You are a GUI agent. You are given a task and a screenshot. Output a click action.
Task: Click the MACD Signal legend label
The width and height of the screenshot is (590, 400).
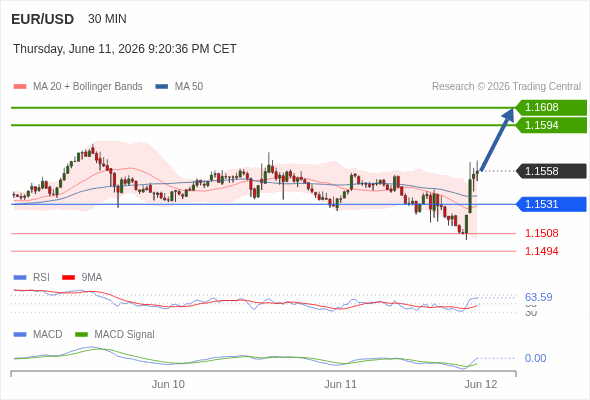(125, 335)
